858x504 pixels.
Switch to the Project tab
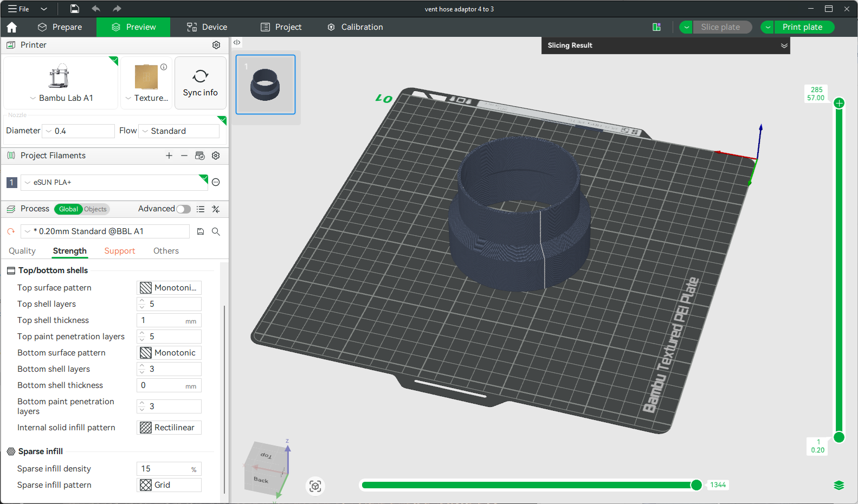281,27
